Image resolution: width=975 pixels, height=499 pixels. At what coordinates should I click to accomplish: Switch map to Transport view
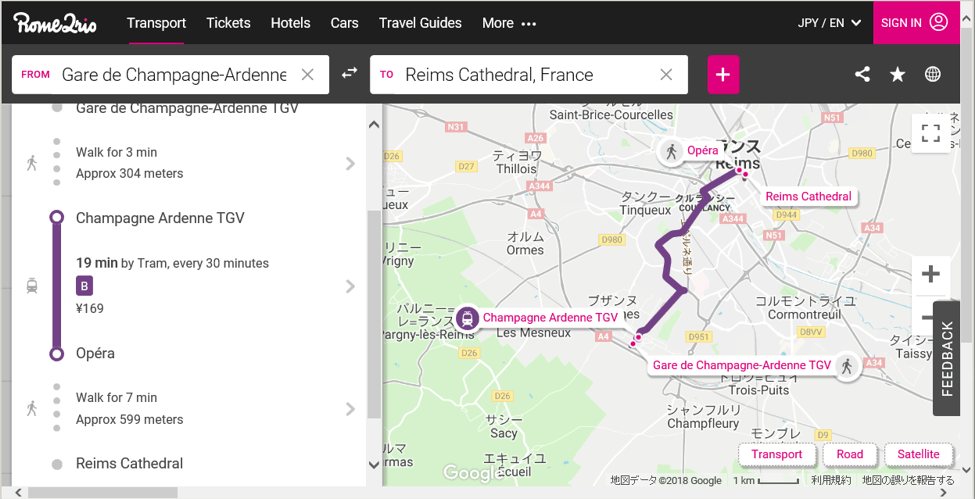[x=777, y=454]
